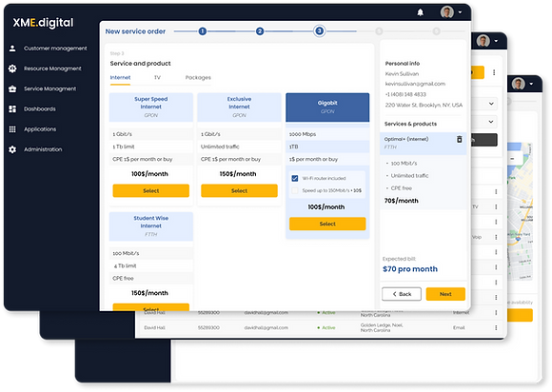Open the user avatar dropdown arrow
The image size is (552, 392).
click(x=460, y=12)
